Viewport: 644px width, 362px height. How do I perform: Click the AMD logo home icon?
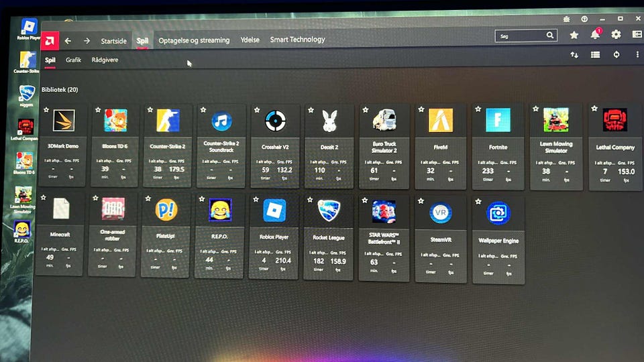coord(50,41)
